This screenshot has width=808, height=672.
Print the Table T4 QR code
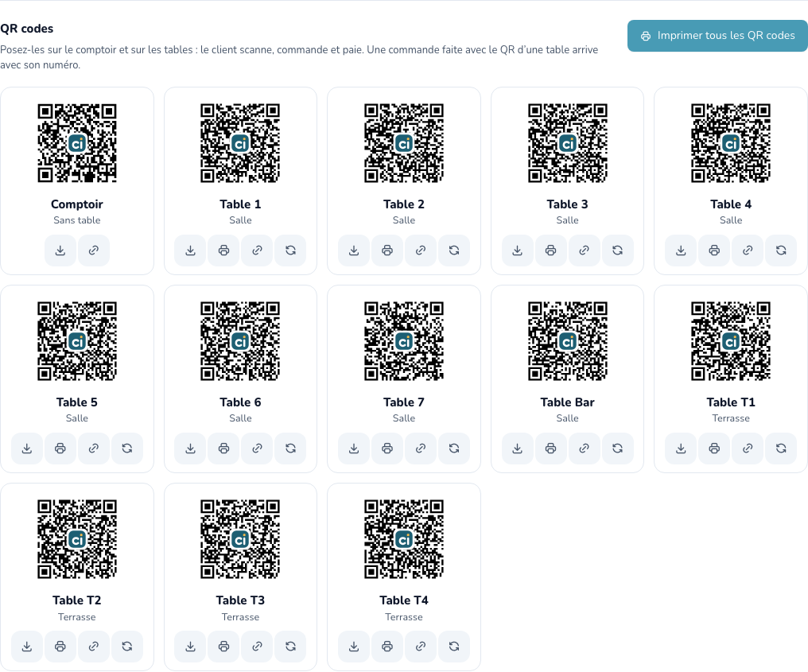tap(387, 647)
